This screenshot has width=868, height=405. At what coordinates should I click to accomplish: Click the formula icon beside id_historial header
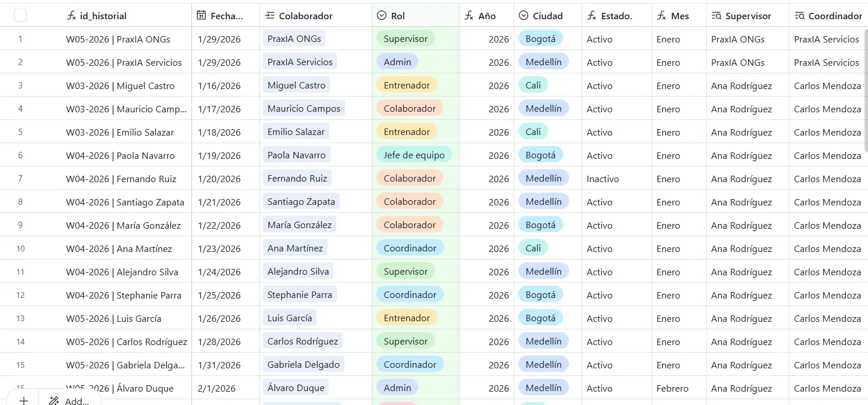(x=72, y=16)
